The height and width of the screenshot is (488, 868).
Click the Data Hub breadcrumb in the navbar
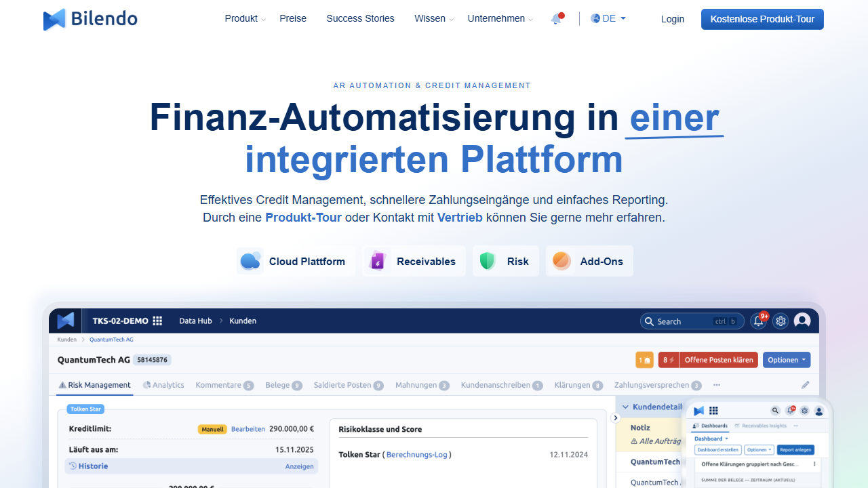tap(195, 321)
